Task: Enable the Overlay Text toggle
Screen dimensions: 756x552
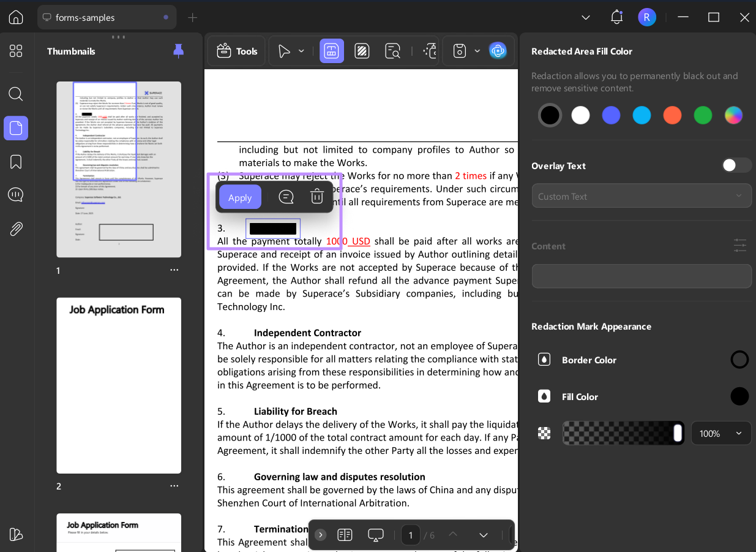Action: click(736, 165)
